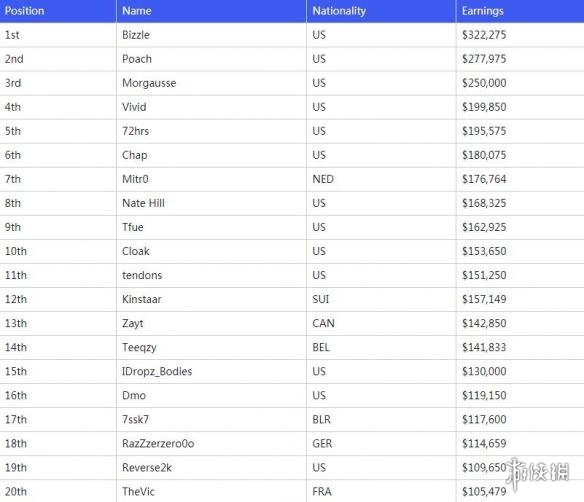Click the earnings value $277,975
The height and width of the screenshot is (502, 584).
click(x=484, y=59)
